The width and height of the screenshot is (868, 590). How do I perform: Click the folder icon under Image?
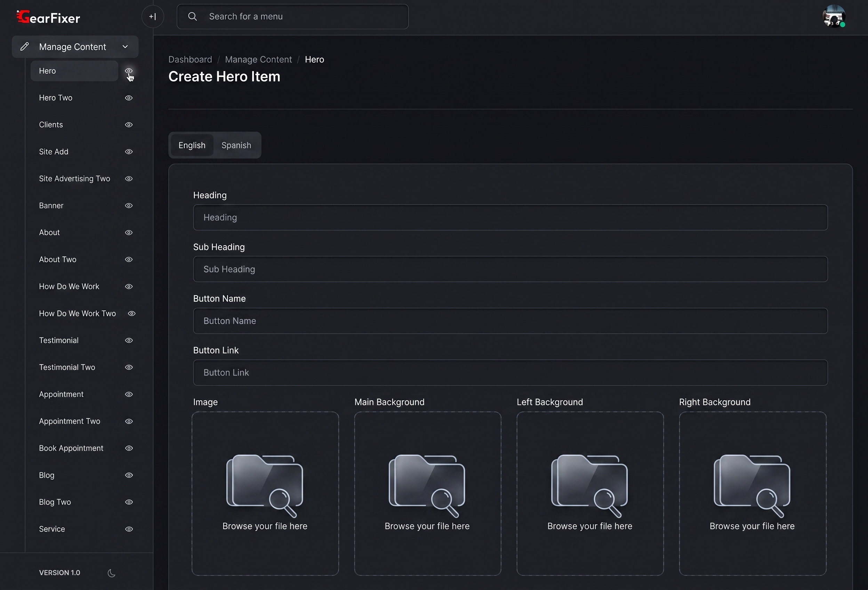(x=265, y=485)
